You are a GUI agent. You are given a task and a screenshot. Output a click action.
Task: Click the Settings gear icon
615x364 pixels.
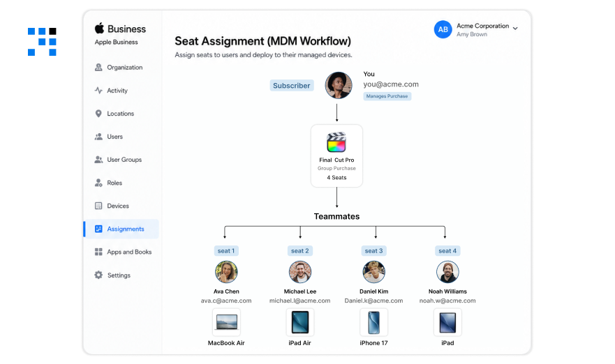click(98, 275)
